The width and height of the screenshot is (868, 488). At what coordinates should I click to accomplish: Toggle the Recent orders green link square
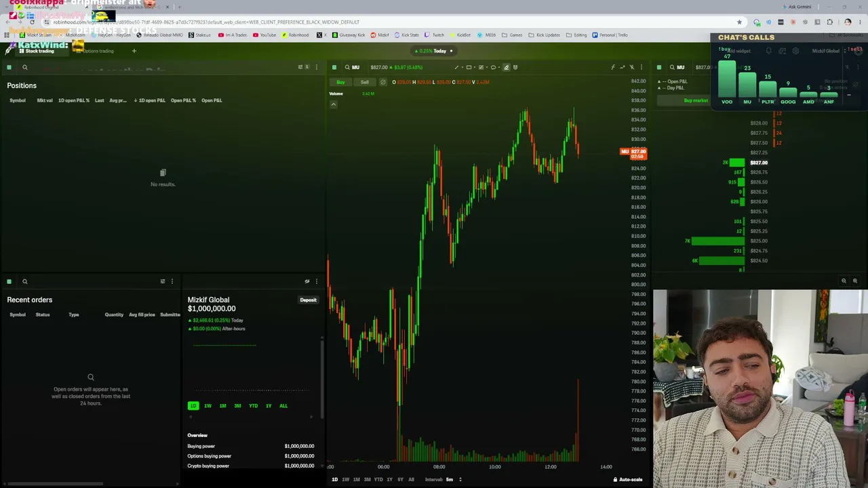click(9, 281)
